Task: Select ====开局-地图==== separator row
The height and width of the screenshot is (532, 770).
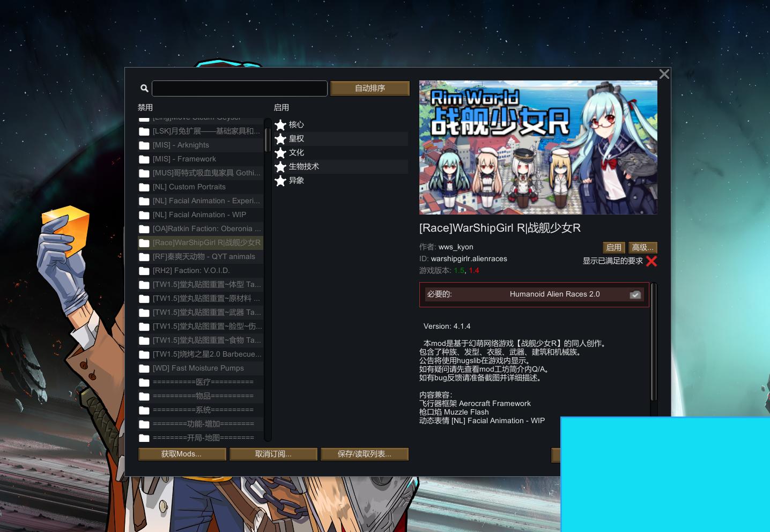Action: coord(201,437)
